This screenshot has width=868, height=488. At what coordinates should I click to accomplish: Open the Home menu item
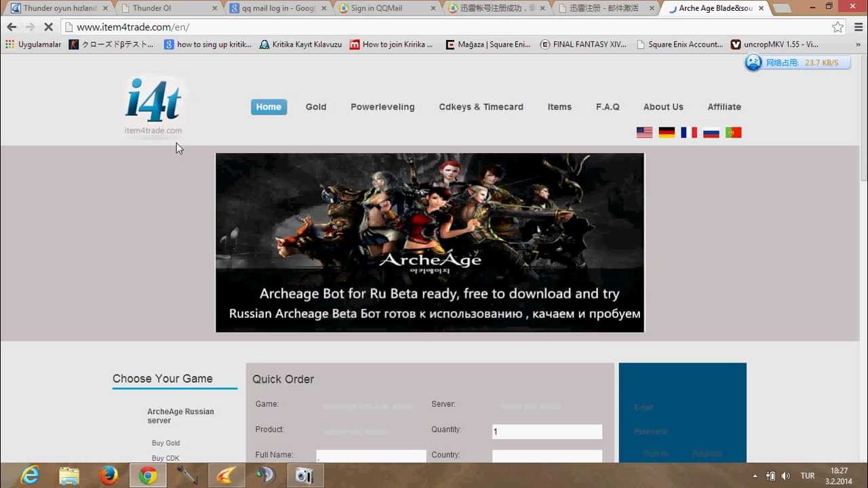tap(269, 107)
